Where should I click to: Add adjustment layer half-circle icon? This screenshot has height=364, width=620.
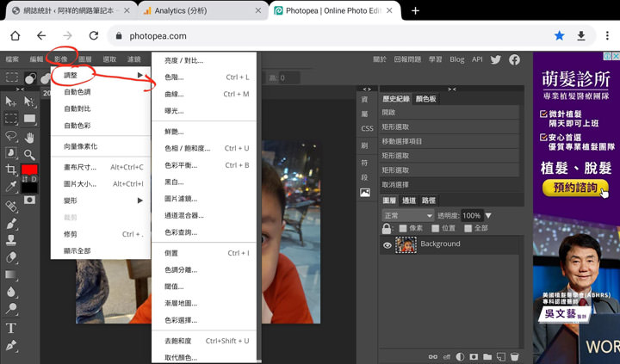[x=460, y=356]
